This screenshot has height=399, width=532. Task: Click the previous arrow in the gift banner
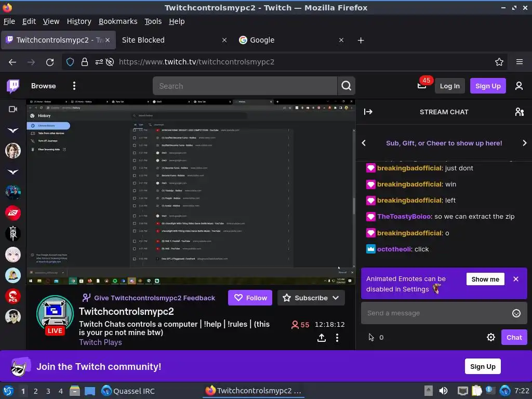364,143
